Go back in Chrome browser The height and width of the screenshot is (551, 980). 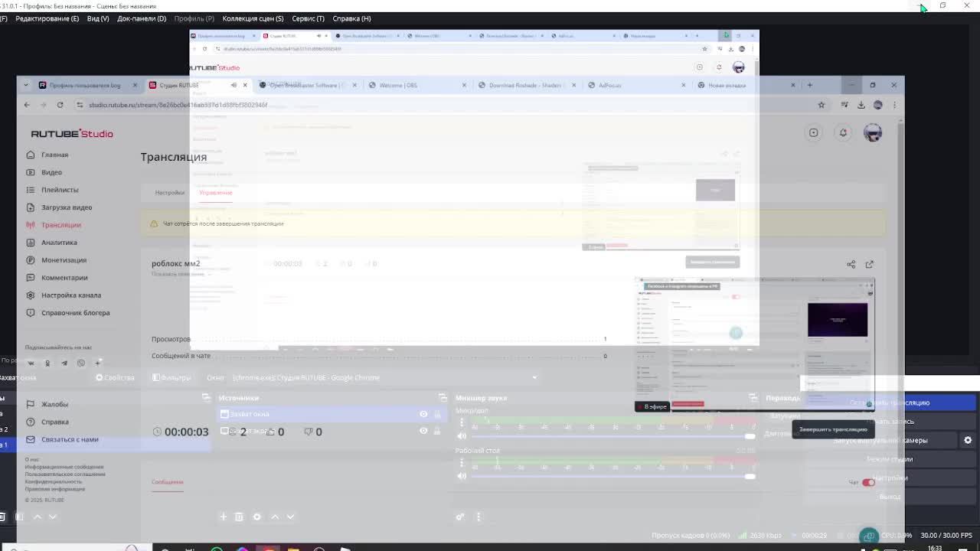point(27,105)
